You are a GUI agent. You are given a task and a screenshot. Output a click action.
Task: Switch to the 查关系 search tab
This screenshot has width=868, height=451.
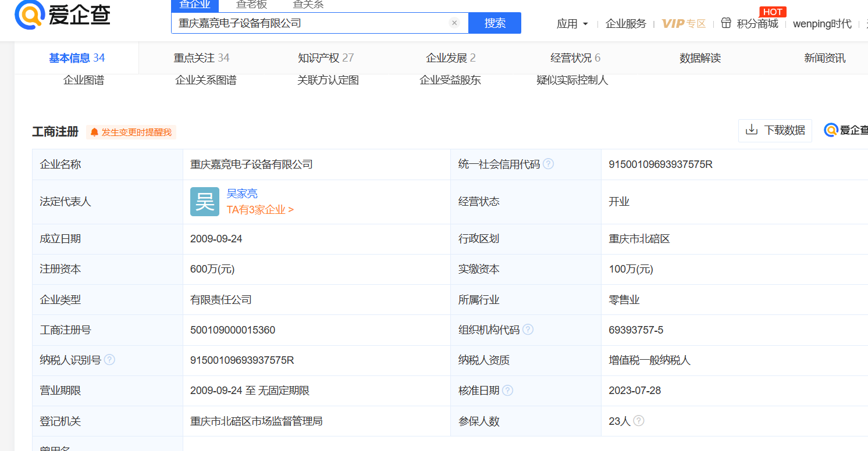308,5
